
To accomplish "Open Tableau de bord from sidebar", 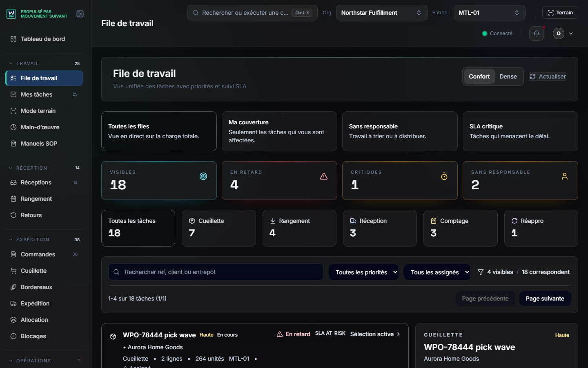I will (44, 39).
